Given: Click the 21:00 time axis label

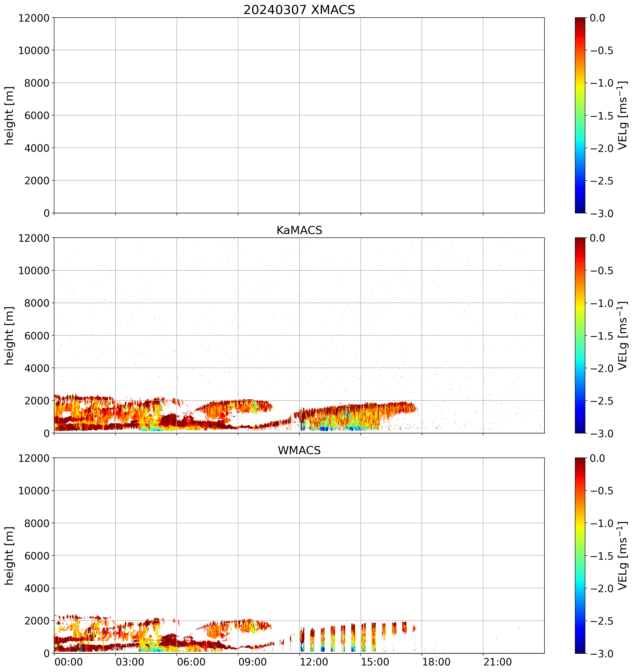Looking at the screenshot, I should [x=497, y=662].
